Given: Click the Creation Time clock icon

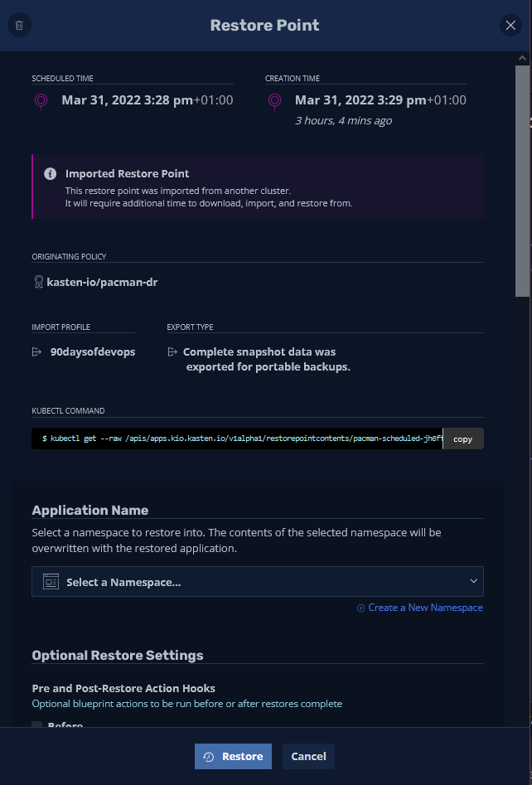Looking at the screenshot, I should (275, 101).
